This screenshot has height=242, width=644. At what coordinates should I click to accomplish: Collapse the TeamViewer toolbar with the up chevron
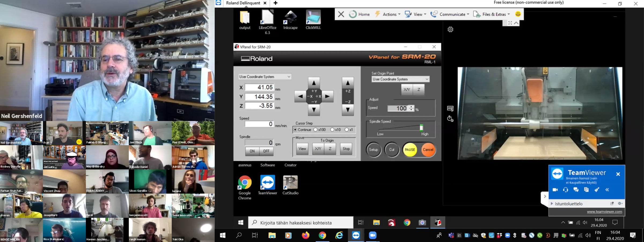(516, 23)
